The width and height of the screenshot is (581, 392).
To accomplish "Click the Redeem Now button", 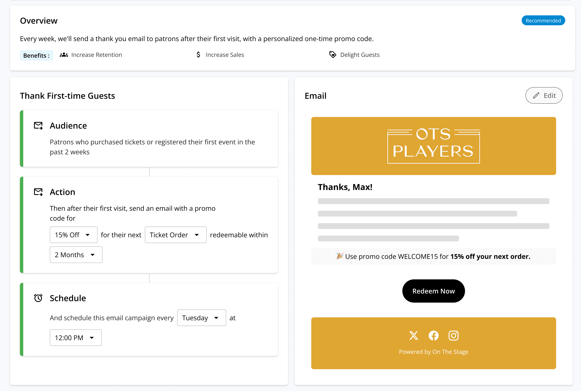I will coord(433,291).
